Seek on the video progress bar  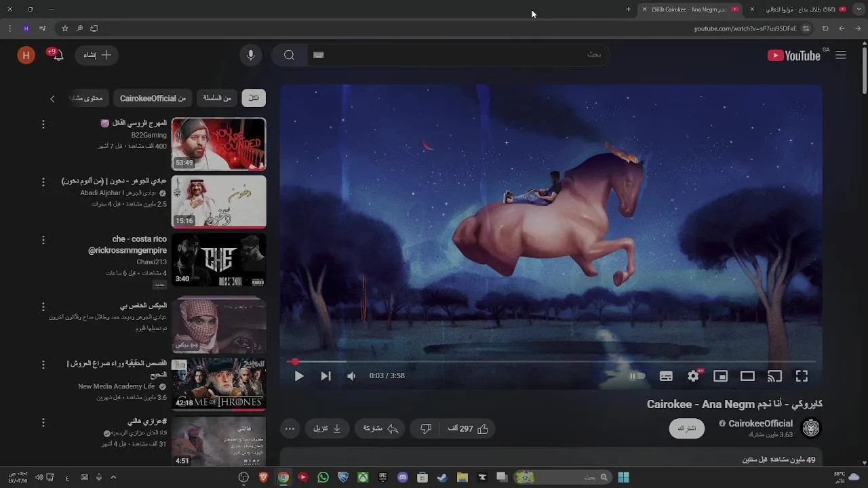(551, 362)
